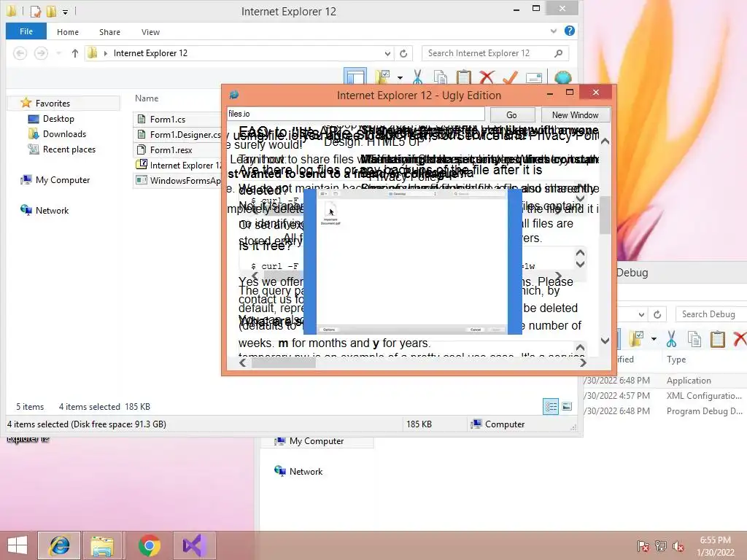
Task: Click the Paste clipboard icon in Internet Explorer 12 folder toolbar
Action: point(463,77)
